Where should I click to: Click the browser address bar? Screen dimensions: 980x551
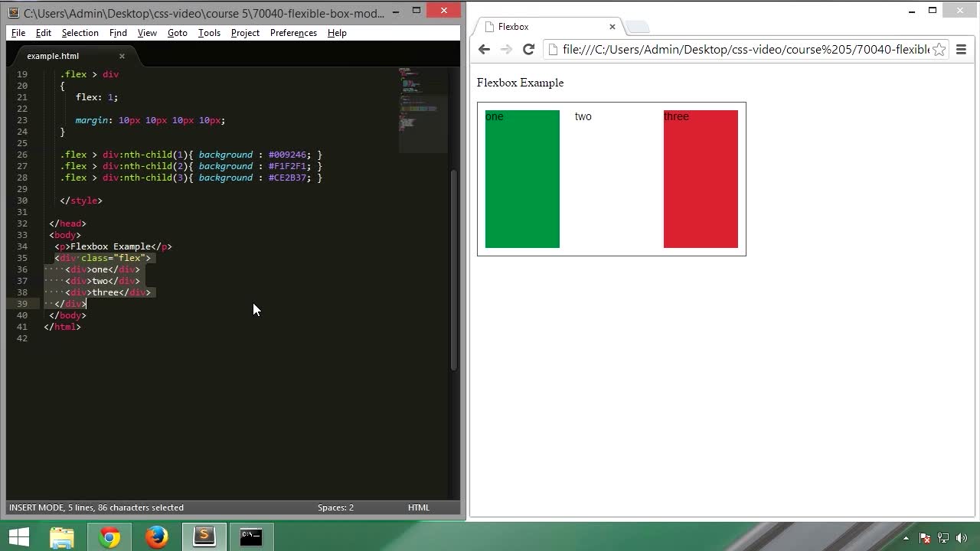click(743, 50)
